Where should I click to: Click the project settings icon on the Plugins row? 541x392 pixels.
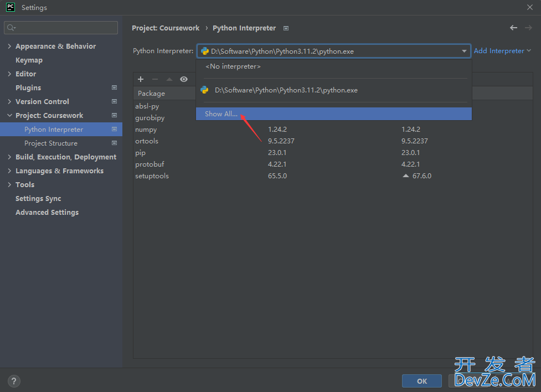[x=114, y=87]
